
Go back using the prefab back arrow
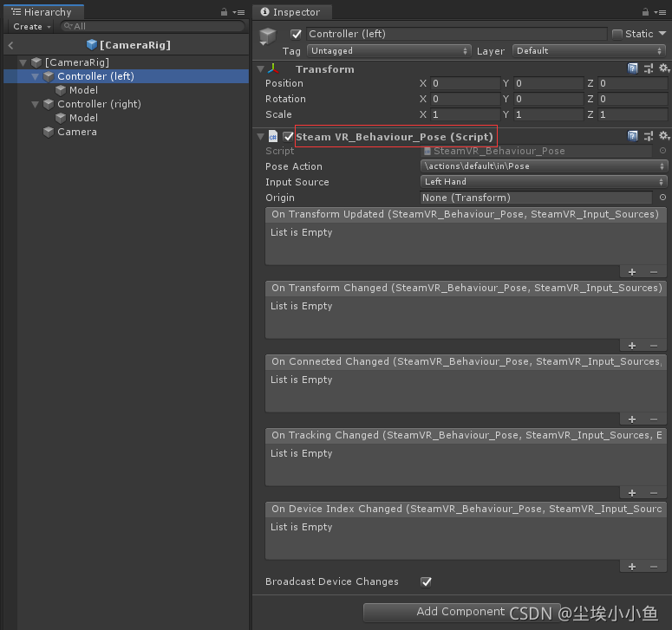[x=10, y=45]
